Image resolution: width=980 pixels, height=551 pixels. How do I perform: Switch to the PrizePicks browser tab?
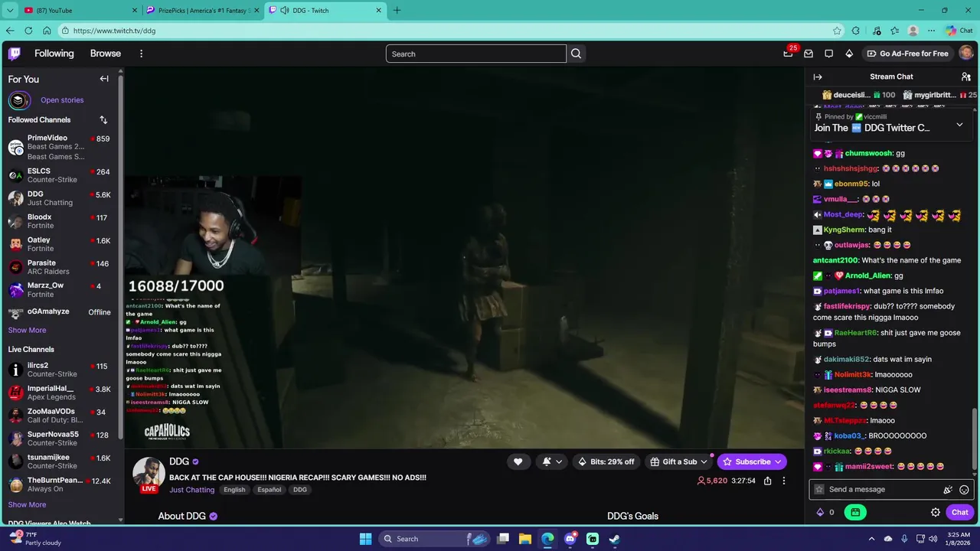[x=203, y=10]
